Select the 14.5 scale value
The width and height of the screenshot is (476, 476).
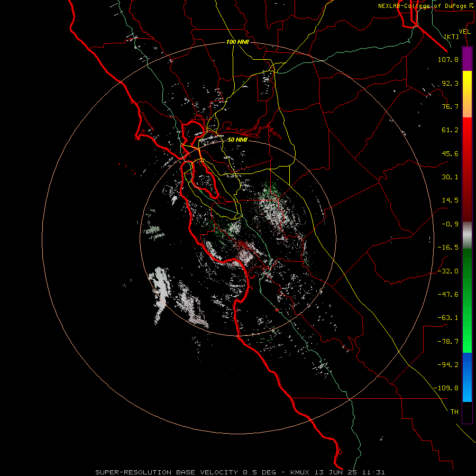pyautogui.click(x=450, y=200)
